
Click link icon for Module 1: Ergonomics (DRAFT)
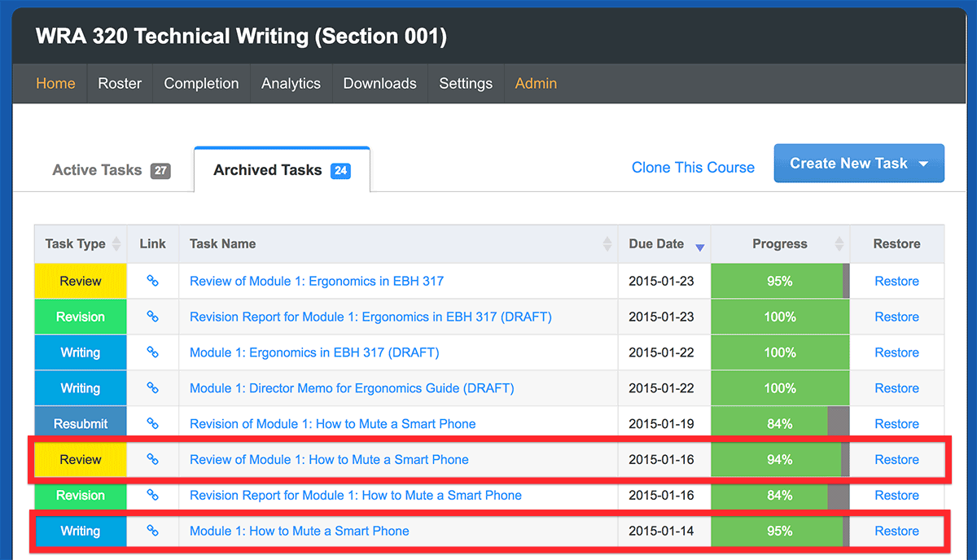click(x=152, y=352)
